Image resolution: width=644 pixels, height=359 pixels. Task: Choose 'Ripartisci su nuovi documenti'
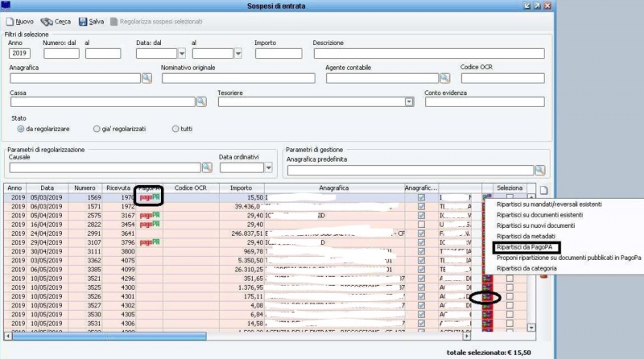535,225
